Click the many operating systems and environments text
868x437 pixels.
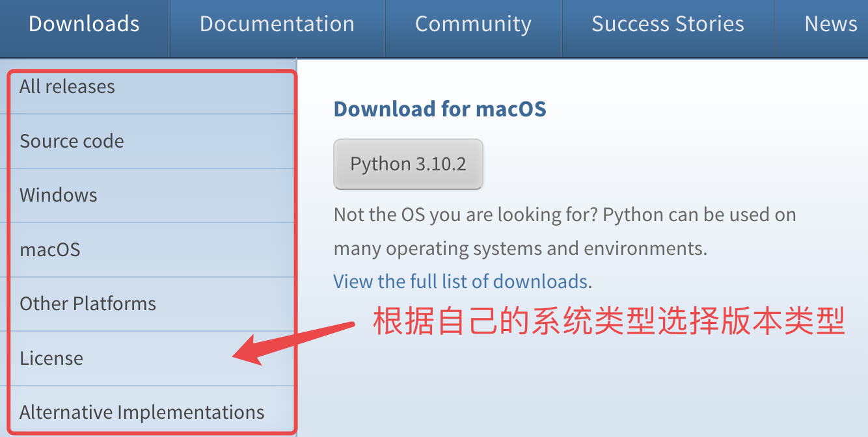point(520,248)
